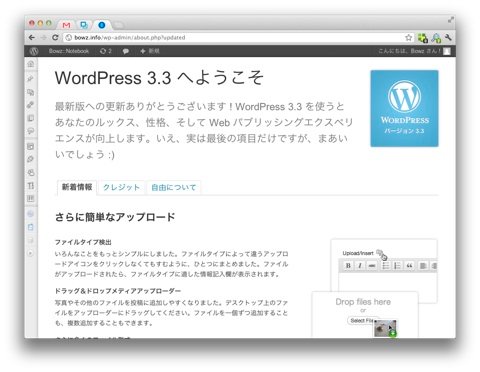The width and height of the screenshot is (480, 372).
Task: Switch to the 自由について tab
Action: pyautogui.click(x=173, y=187)
